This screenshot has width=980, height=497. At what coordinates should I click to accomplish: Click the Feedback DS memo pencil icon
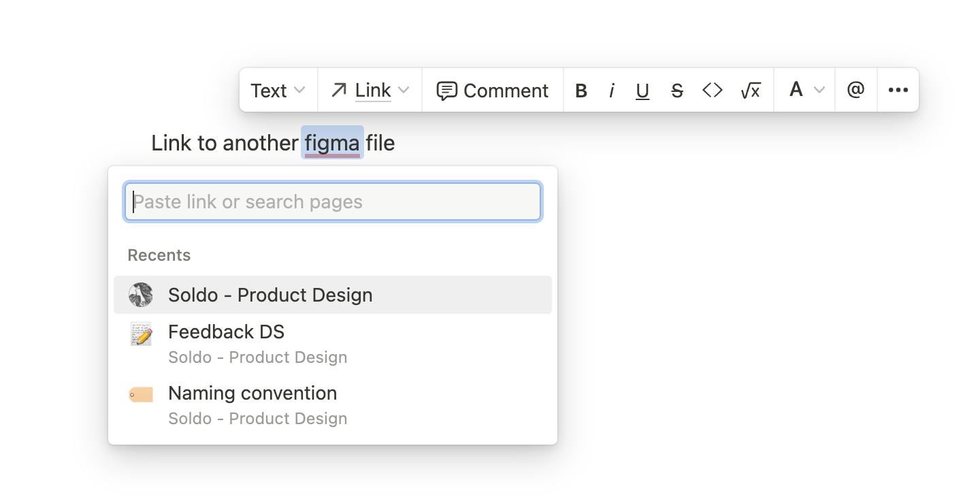coord(141,334)
